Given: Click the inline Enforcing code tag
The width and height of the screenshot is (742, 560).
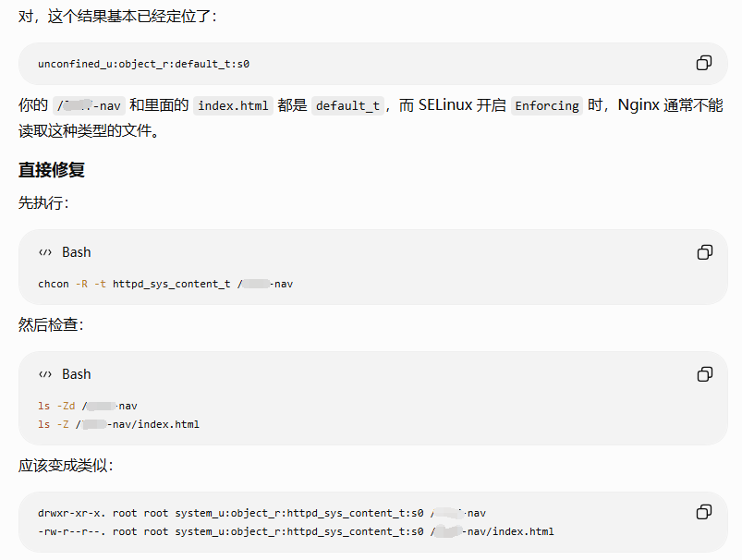Looking at the screenshot, I should [547, 105].
